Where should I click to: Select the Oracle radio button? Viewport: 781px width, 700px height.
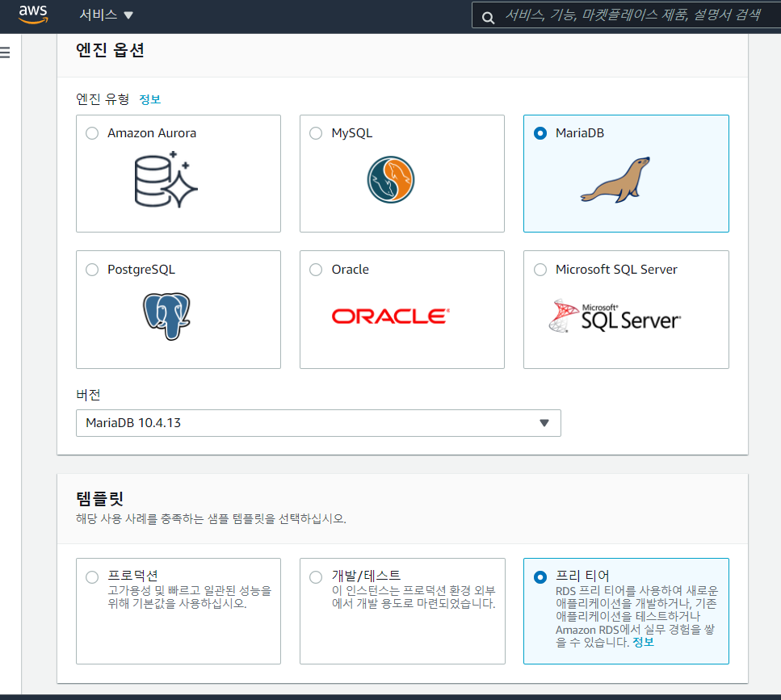point(316,270)
